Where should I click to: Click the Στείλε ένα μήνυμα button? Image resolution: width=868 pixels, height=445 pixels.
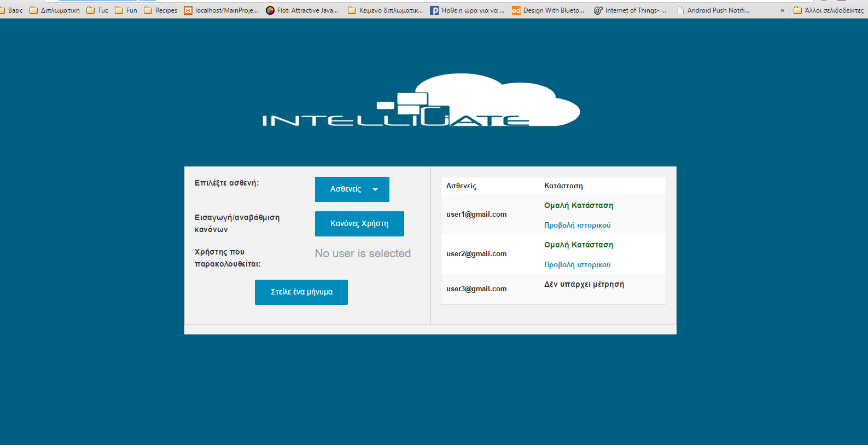(301, 292)
